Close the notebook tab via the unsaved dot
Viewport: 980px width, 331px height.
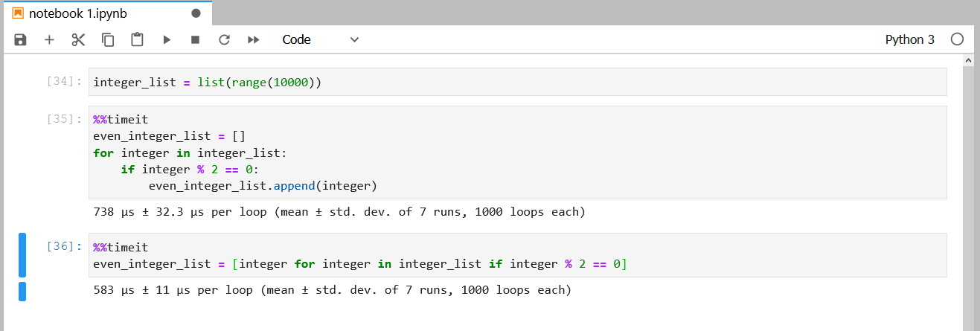(x=196, y=13)
